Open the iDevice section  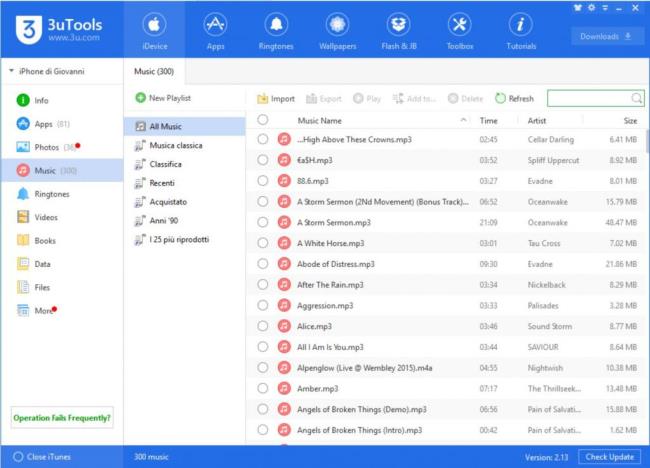point(154,30)
